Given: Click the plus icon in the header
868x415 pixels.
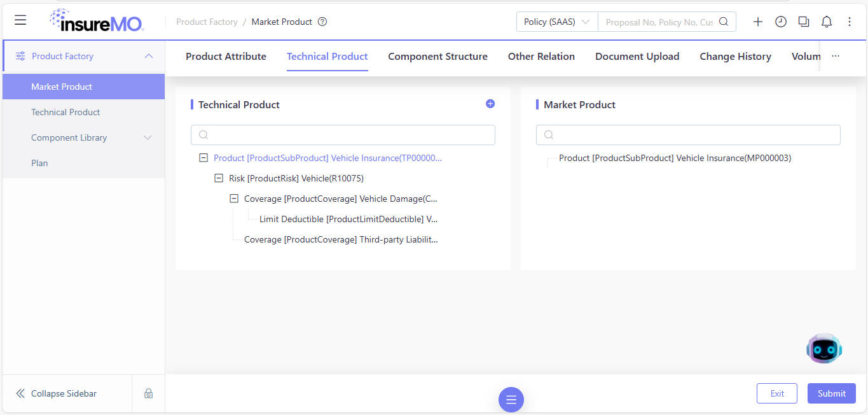Looking at the screenshot, I should click(758, 22).
